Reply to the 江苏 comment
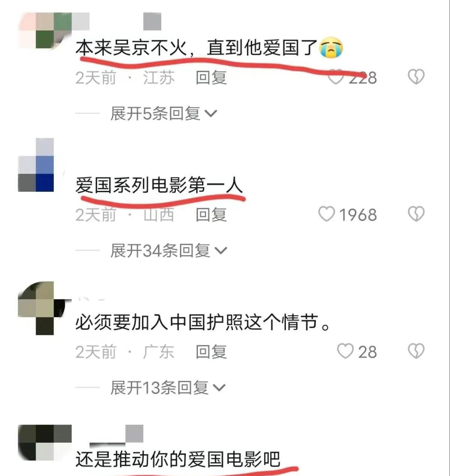 click(x=211, y=78)
